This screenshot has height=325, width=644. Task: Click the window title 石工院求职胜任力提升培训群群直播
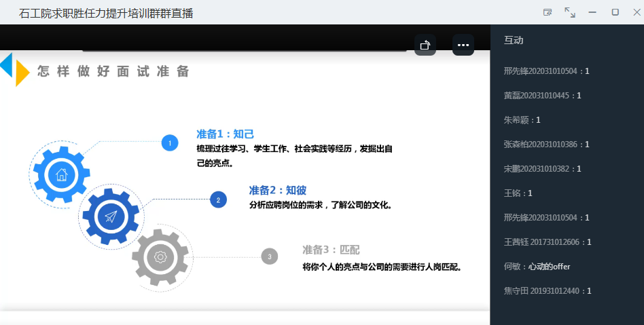(x=106, y=13)
